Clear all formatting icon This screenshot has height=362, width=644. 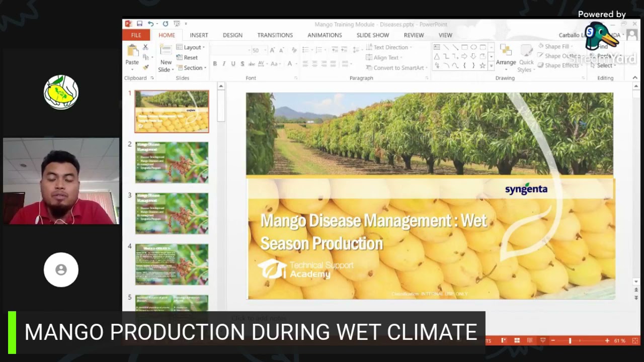pos(294,50)
